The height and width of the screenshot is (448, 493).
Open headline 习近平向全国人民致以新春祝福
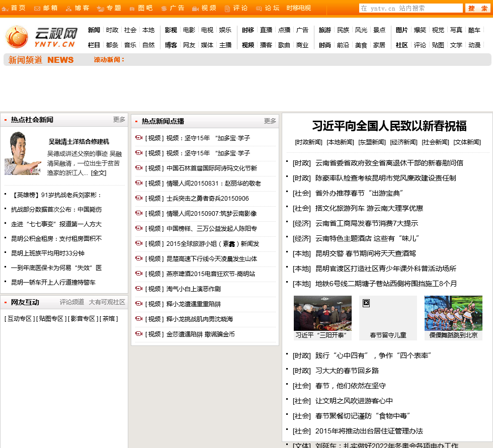pos(389,126)
